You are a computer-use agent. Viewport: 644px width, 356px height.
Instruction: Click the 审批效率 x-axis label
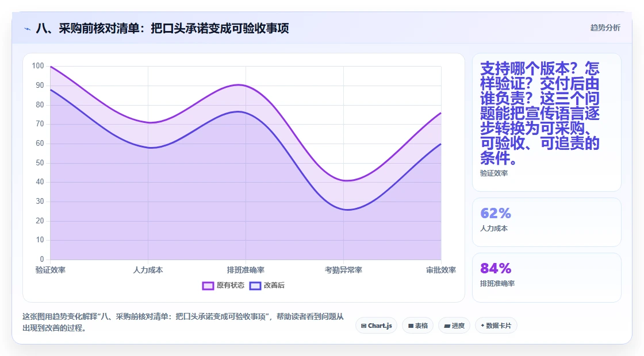click(440, 270)
